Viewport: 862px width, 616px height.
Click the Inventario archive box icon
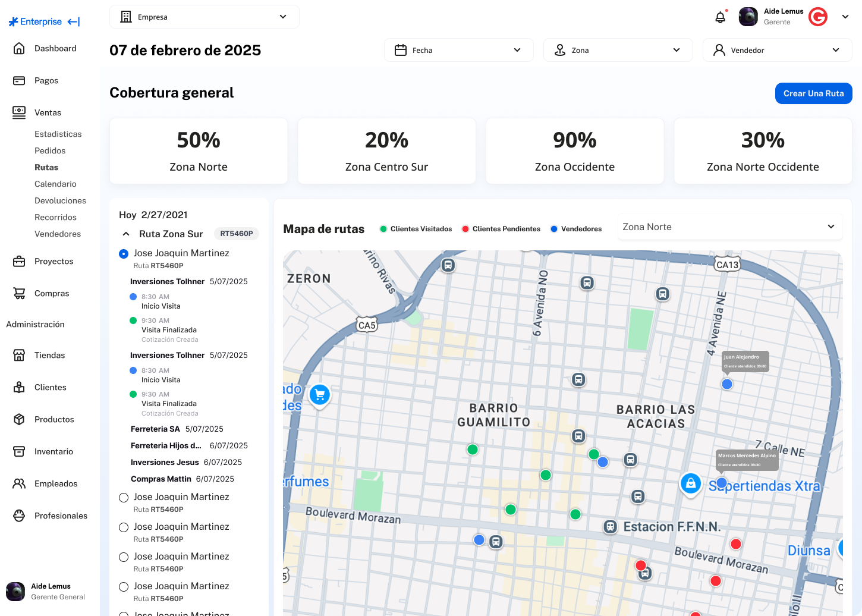[19, 452]
